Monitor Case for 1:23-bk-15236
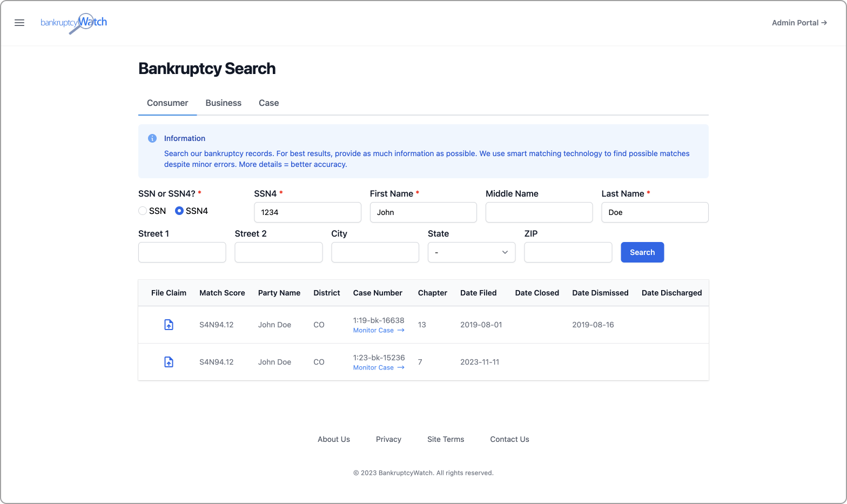Viewport: 847px width, 504px height. [378, 367]
